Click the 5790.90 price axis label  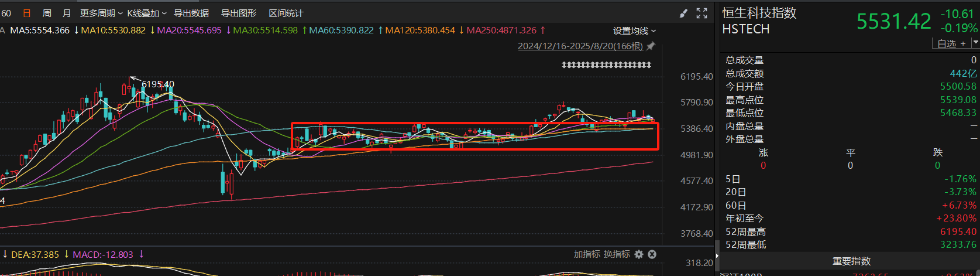pyautogui.click(x=697, y=103)
